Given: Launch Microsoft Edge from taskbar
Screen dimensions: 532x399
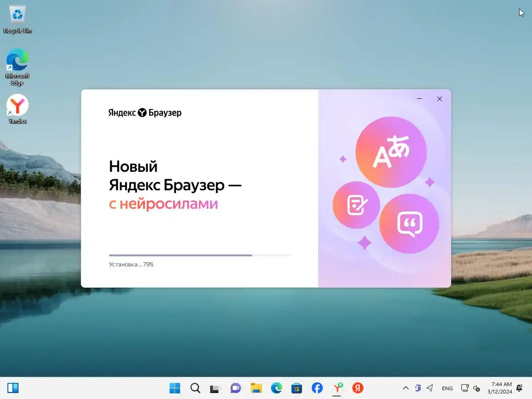Looking at the screenshot, I should [x=277, y=388].
